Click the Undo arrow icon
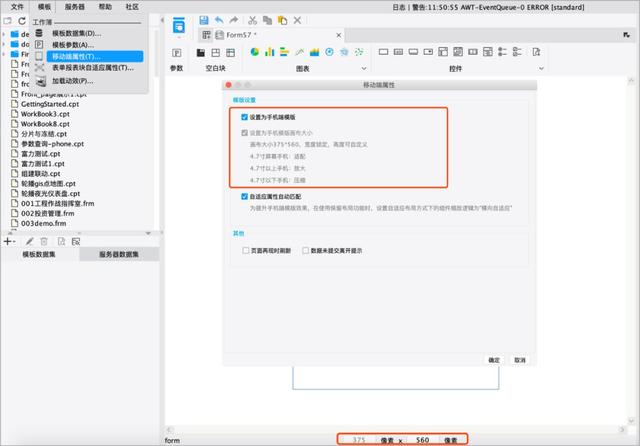The height and width of the screenshot is (446, 640). point(220,19)
